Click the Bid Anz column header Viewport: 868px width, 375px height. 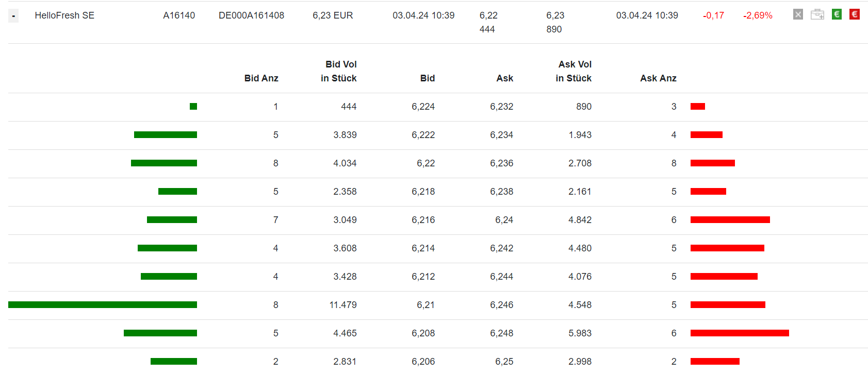pos(261,78)
